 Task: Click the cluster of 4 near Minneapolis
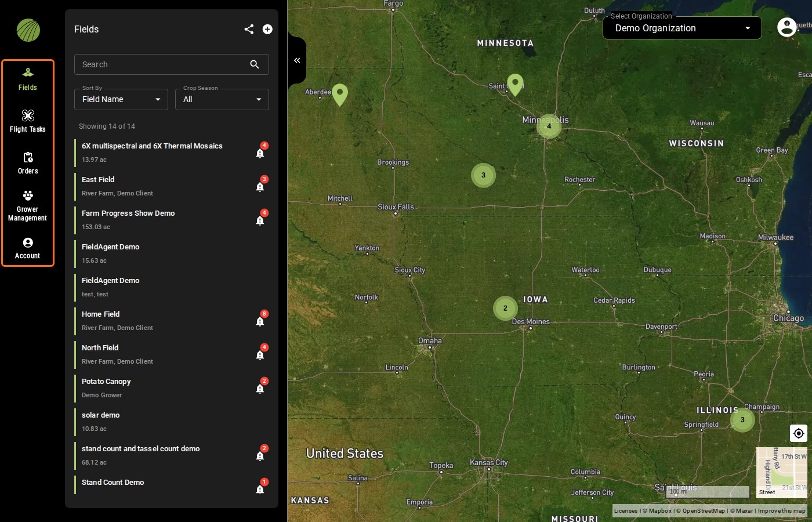(x=549, y=126)
